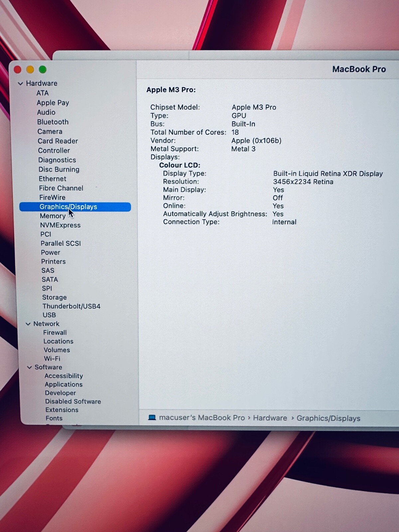Open Extensions under Software

[62, 410]
